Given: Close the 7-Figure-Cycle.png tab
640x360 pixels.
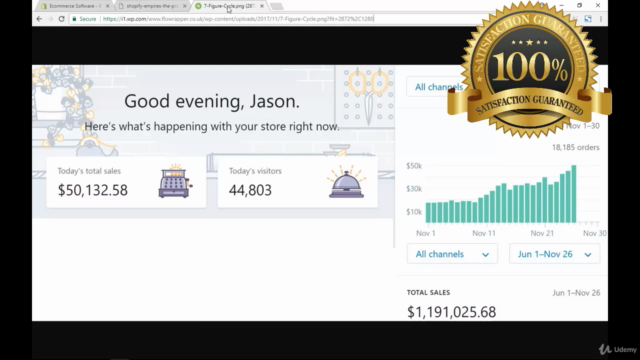Looking at the screenshot, I should (262, 6).
